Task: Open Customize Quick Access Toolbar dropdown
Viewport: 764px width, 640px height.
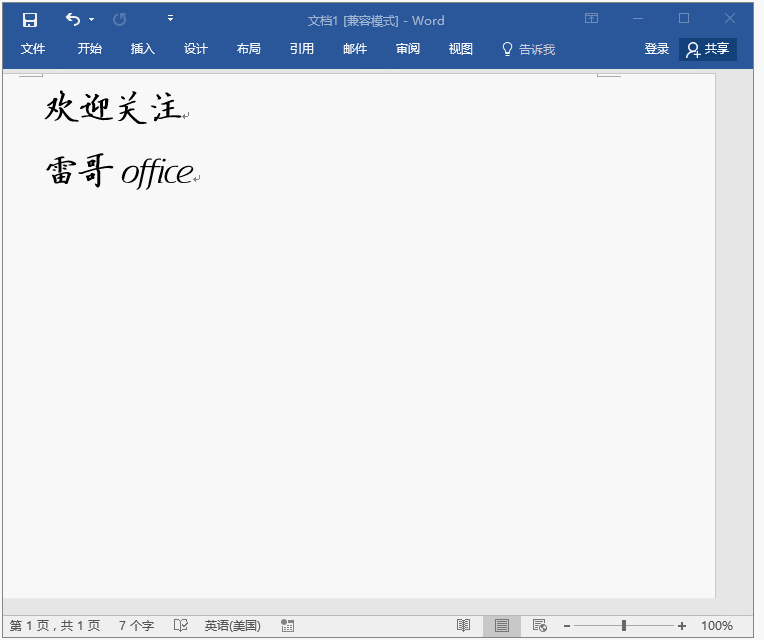Action: click(x=170, y=19)
